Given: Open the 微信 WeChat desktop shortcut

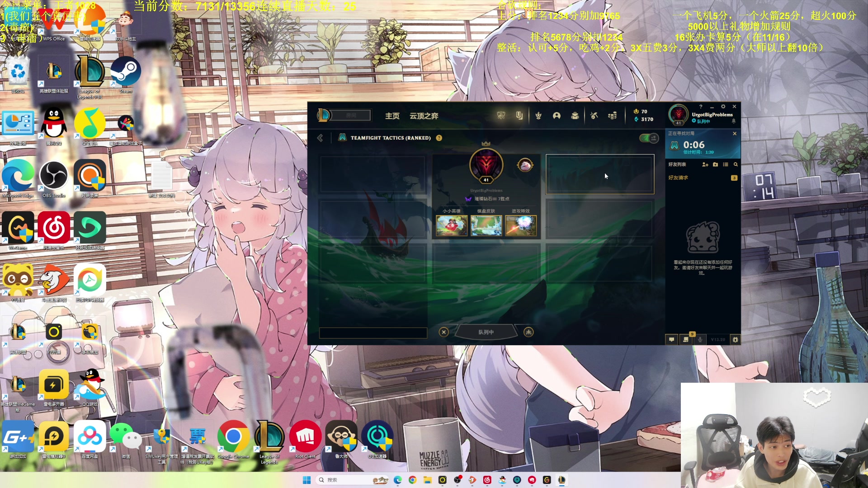Looking at the screenshot, I should click(x=126, y=440).
